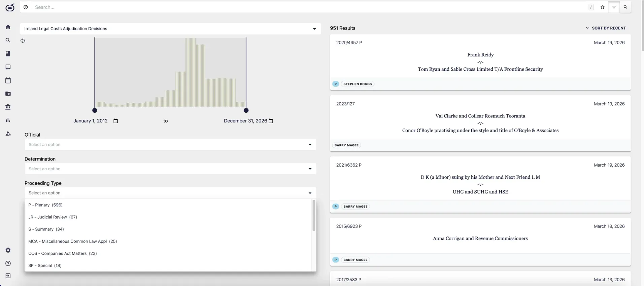Open the book icon in the sidebar
The height and width of the screenshot is (286, 644).
(x=8, y=53)
